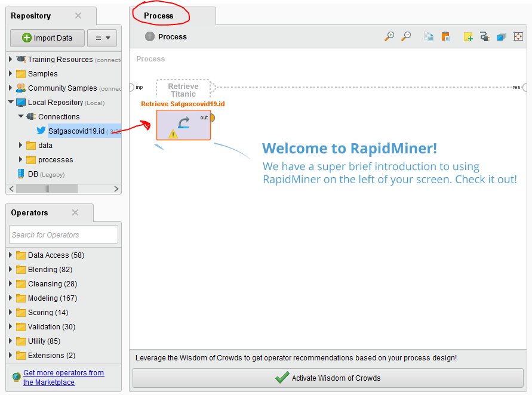
Task: Open Get more operators from Marketplace link
Action: click(63, 377)
